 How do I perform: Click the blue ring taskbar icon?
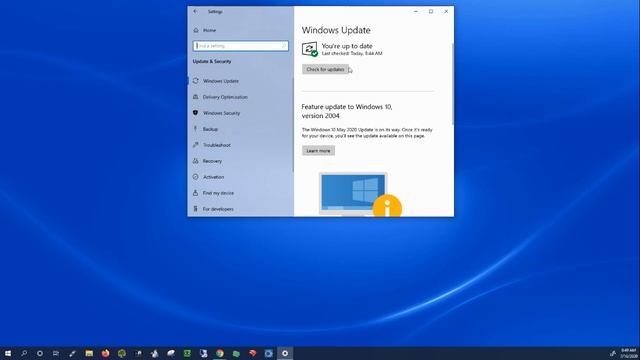click(269, 353)
